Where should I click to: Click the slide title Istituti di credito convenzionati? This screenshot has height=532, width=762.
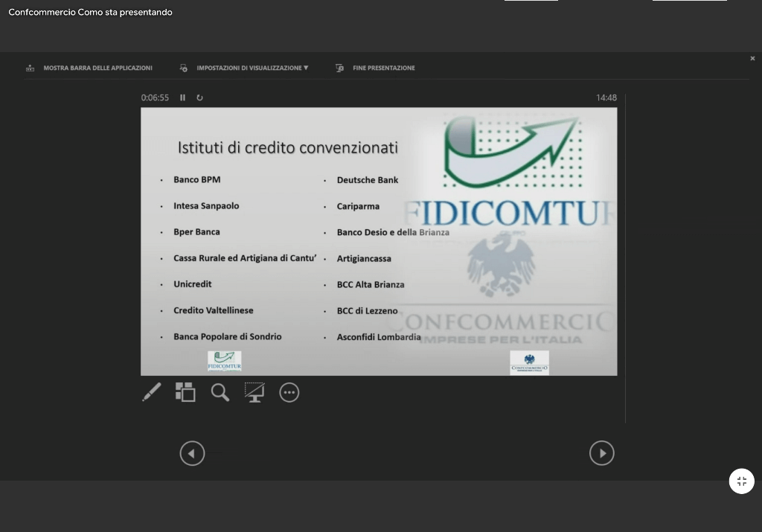coord(287,147)
